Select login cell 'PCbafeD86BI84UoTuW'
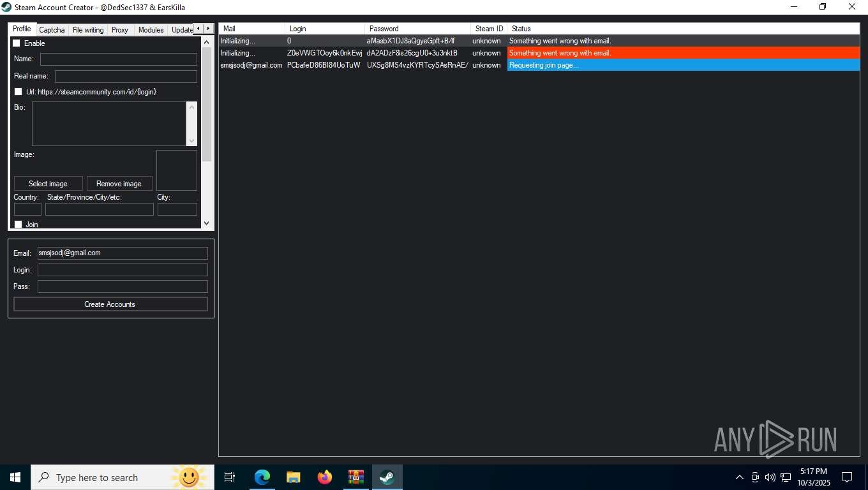This screenshot has height=490, width=868. point(325,65)
